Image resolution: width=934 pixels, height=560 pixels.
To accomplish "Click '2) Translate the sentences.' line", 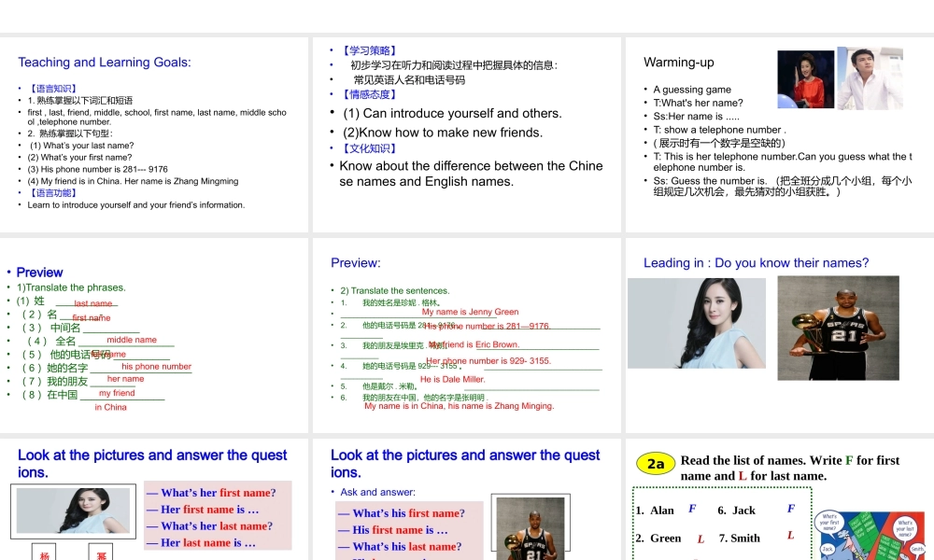I will [x=395, y=291].
